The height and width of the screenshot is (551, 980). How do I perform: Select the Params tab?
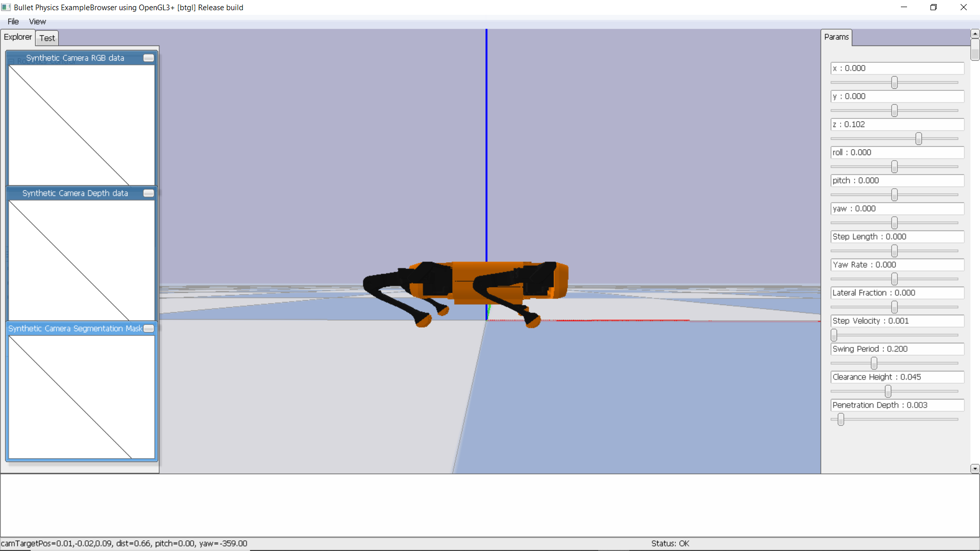point(836,37)
